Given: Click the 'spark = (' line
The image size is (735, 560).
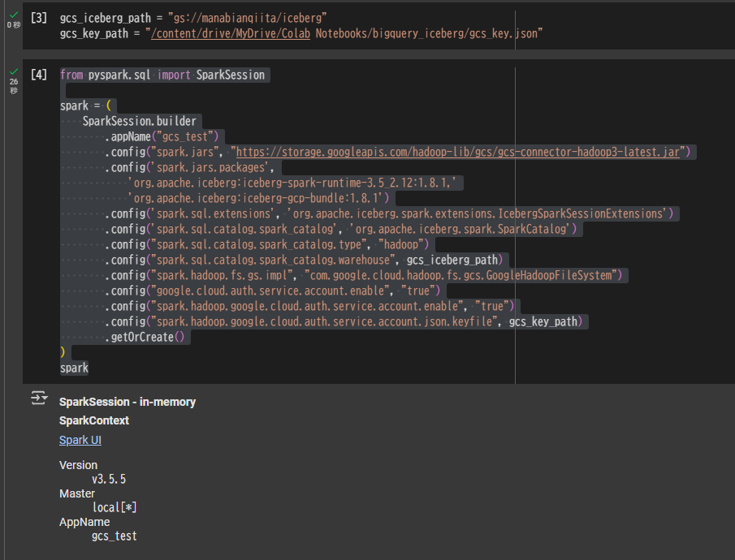Looking at the screenshot, I should tap(86, 106).
